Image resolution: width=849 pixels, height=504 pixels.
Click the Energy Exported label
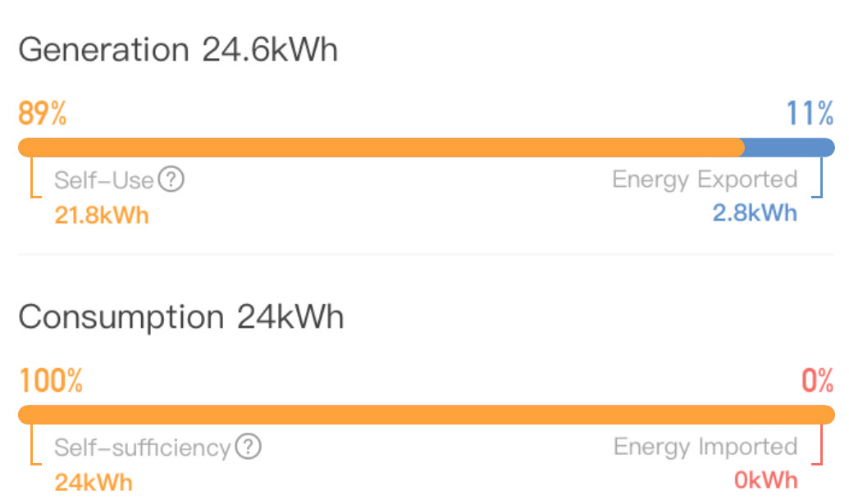[705, 179]
